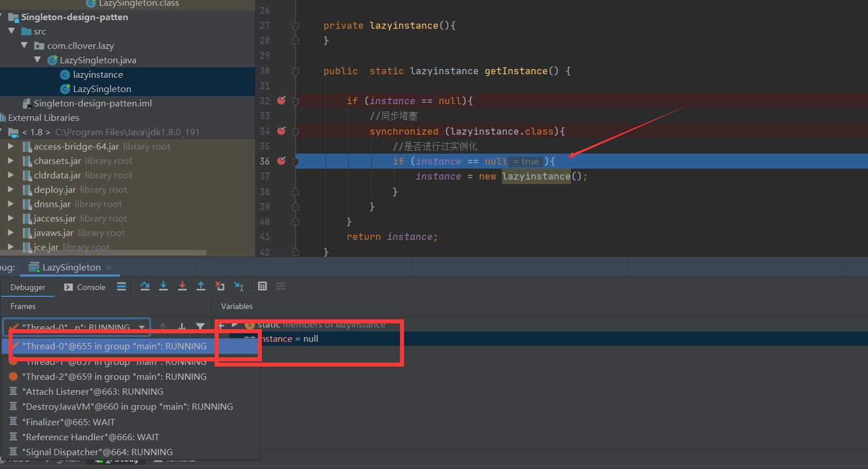Select "Signal Dispatcher"@664 thread entry

pos(130,452)
